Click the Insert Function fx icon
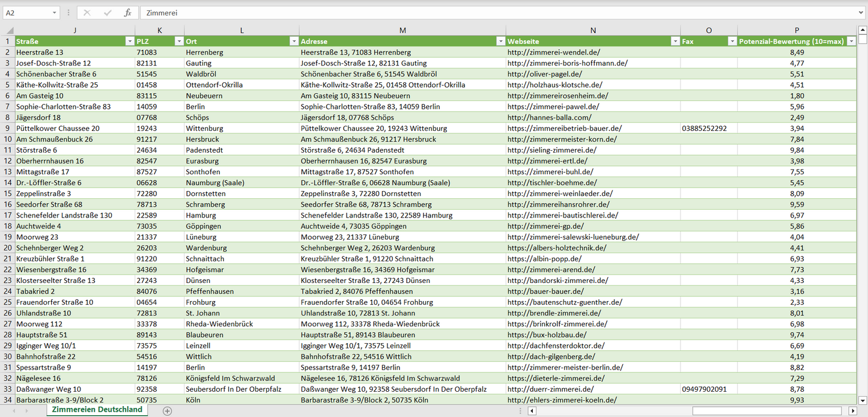This screenshot has height=417, width=868. pyautogui.click(x=127, y=13)
